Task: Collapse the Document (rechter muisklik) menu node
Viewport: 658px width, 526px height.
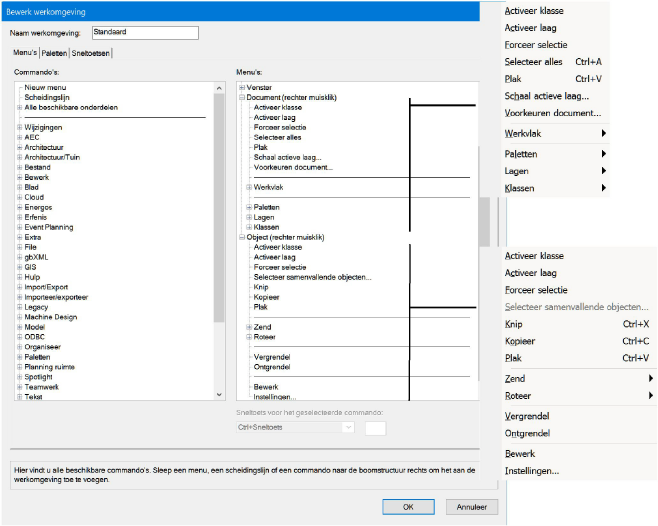Action: point(241,97)
